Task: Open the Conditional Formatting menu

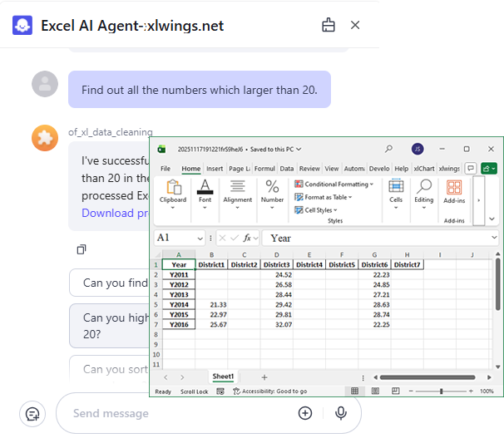Action: coord(334,184)
